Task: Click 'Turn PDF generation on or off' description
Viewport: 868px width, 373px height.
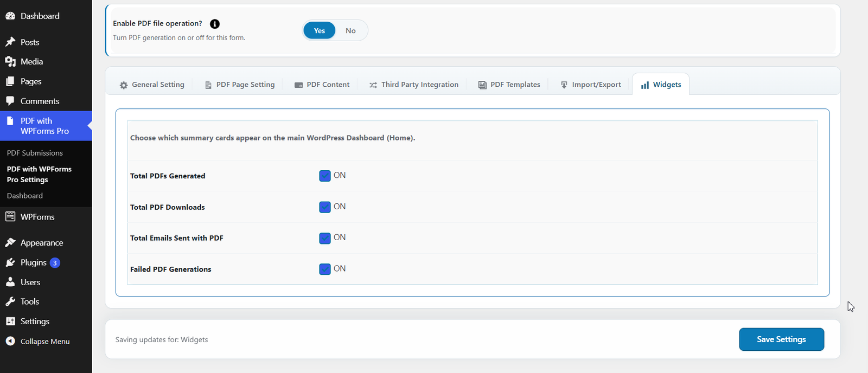Action: point(179,38)
